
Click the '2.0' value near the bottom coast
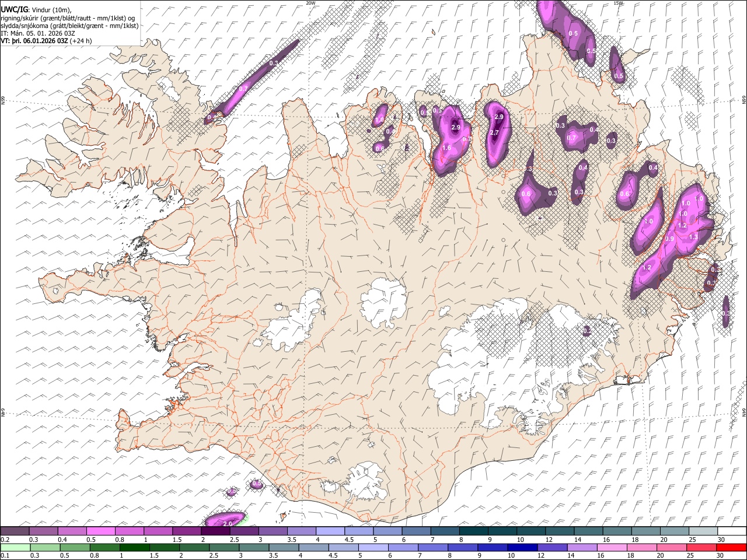click(228, 524)
